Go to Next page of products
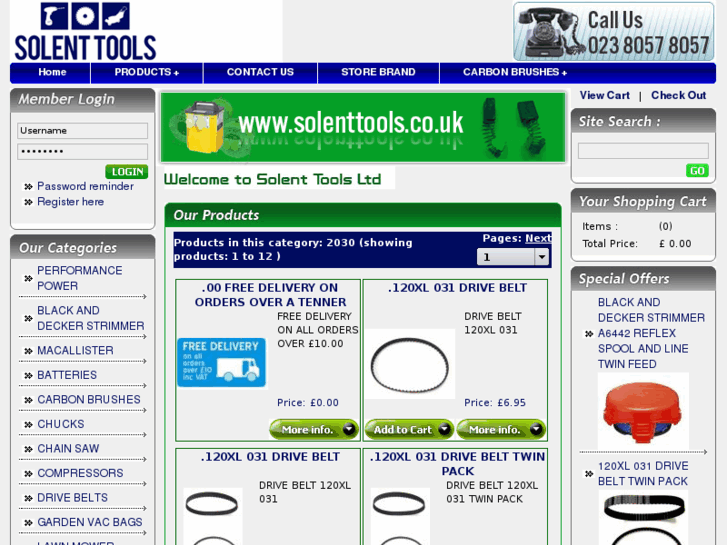The width and height of the screenshot is (727, 545). 538,238
